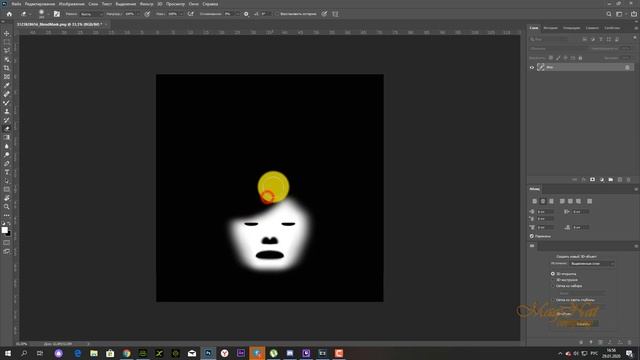The image size is (640, 360).
Task: Select the Crop tool
Action: [x=7, y=68]
